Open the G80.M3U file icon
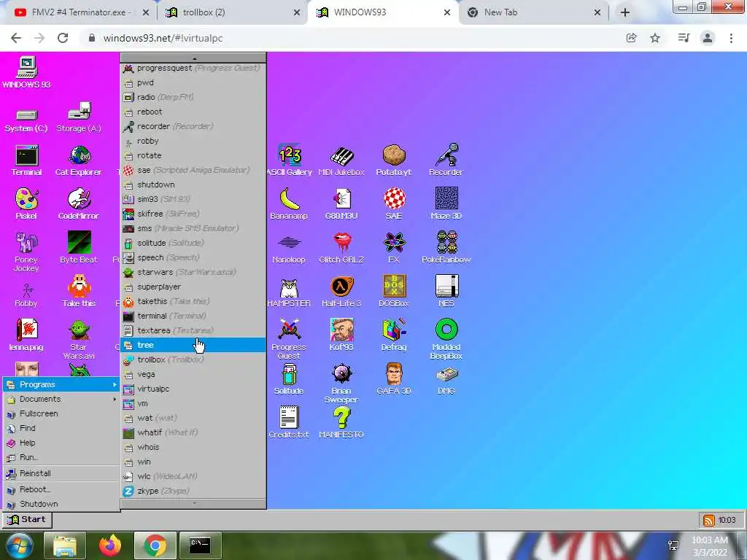Screen dimensions: 747x560 tap(341, 204)
